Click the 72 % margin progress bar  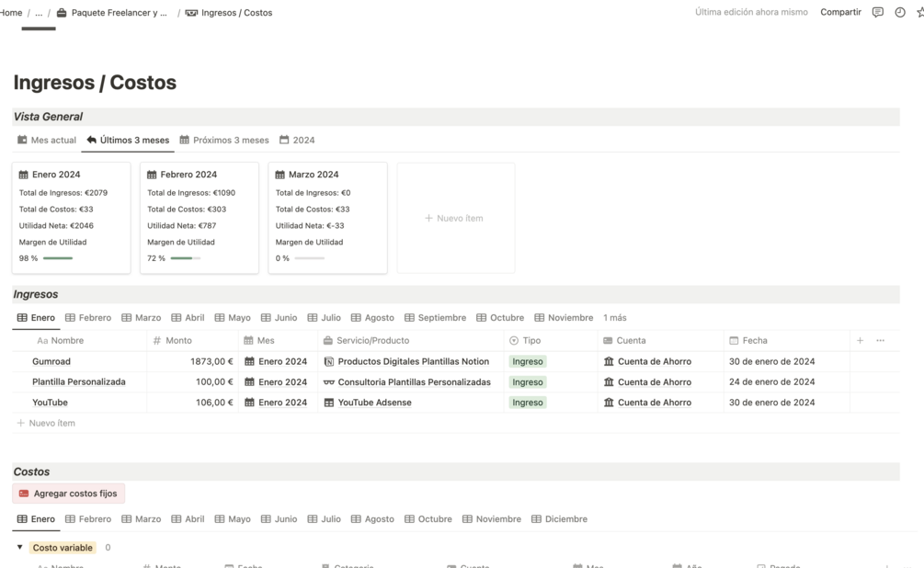pyautogui.click(x=186, y=258)
